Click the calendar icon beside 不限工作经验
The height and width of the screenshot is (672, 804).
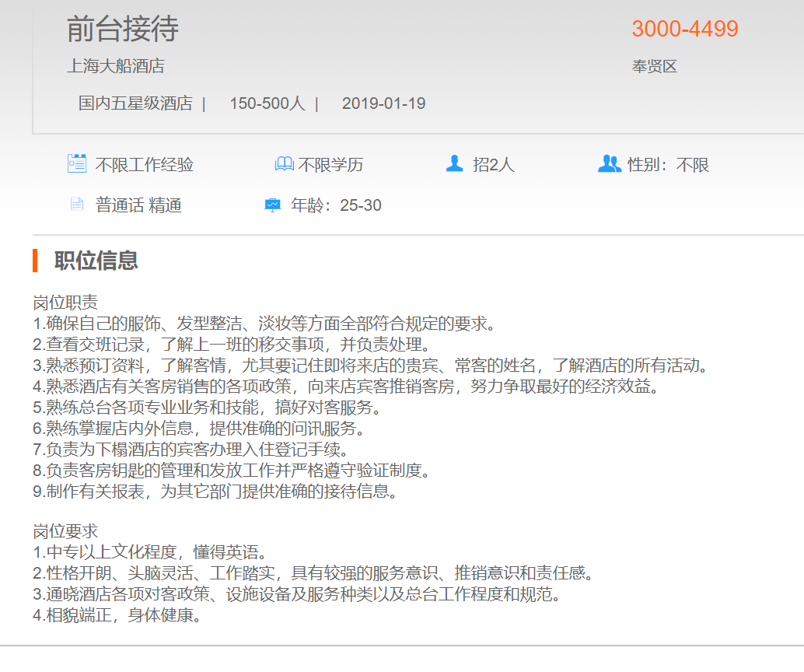(76, 164)
